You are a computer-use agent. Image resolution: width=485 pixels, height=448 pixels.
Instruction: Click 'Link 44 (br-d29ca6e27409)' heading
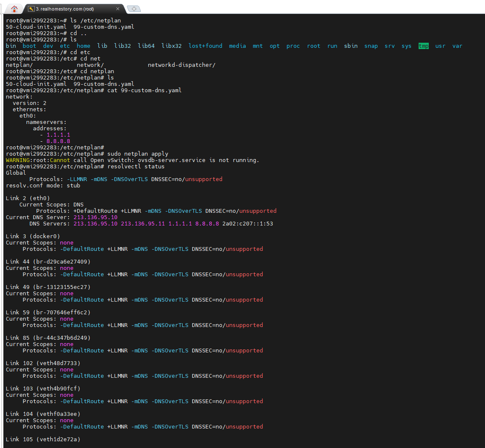pos(48,262)
